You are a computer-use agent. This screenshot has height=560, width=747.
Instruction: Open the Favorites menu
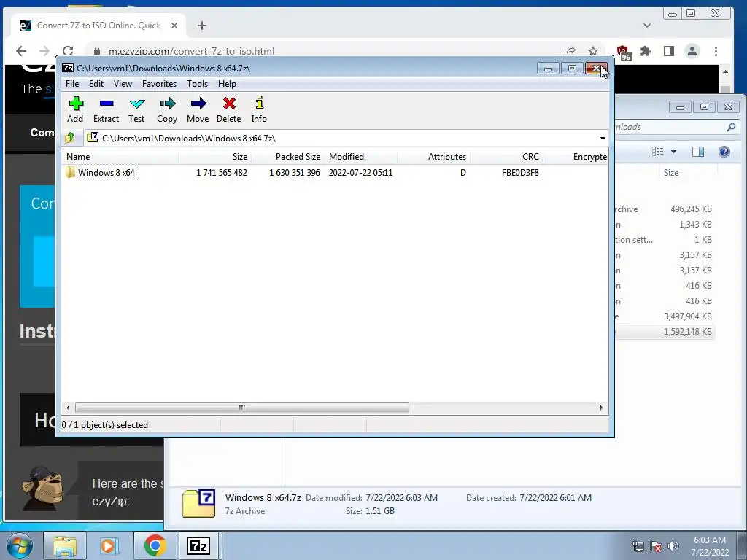click(159, 84)
